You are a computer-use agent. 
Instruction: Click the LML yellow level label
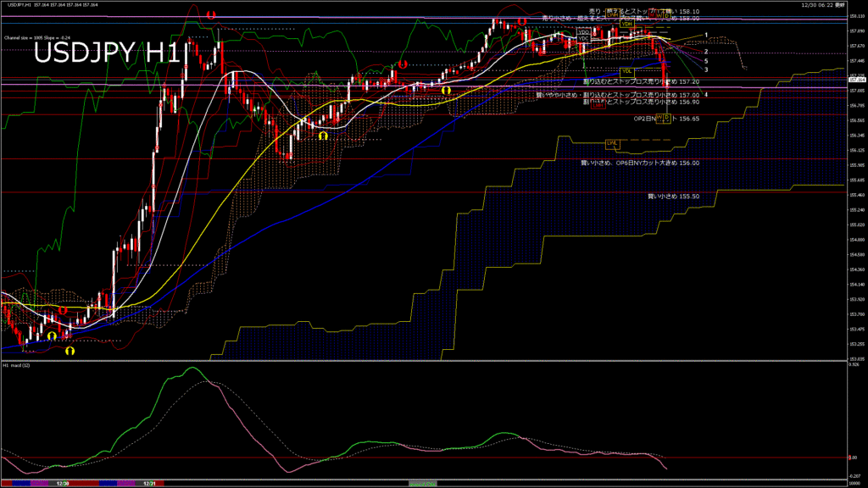point(611,142)
